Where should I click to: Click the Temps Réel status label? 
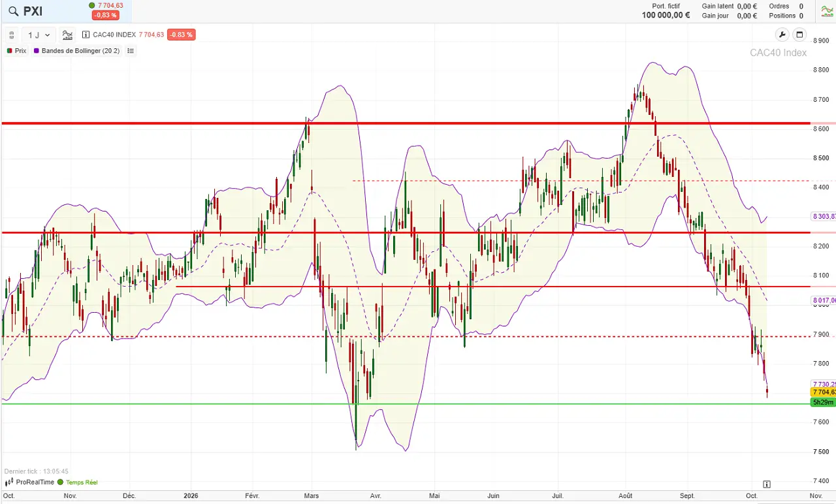click(x=82, y=482)
